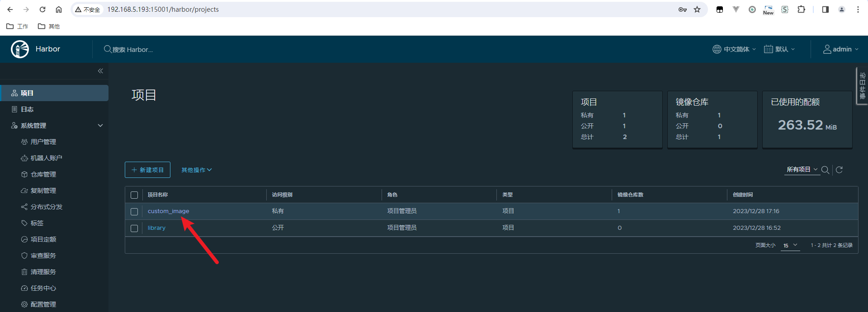Image resolution: width=868 pixels, height=312 pixels.
Task: Open the admin account dropdown
Action: point(841,49)
